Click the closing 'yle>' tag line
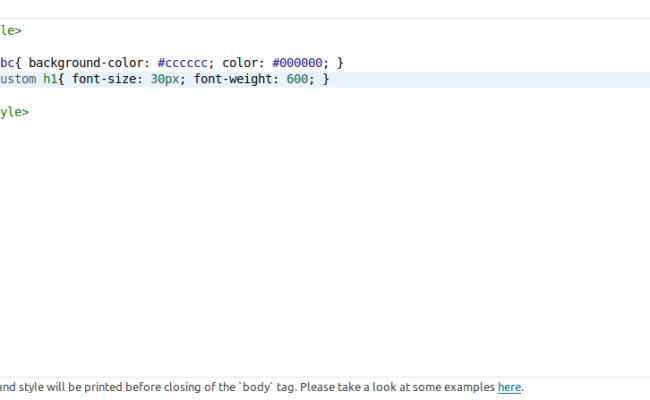 [15, 112]
